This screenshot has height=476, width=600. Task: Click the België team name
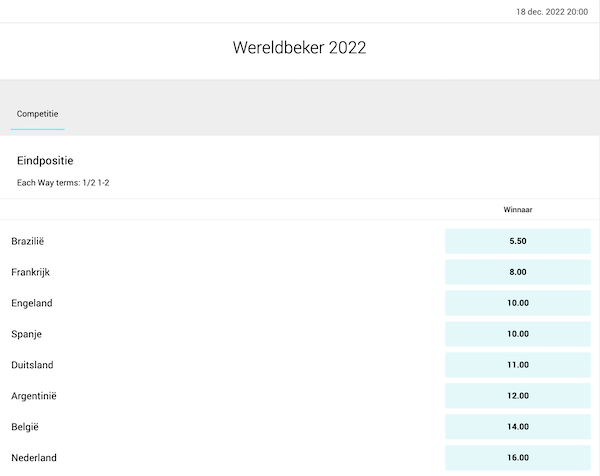click(25, 427)
